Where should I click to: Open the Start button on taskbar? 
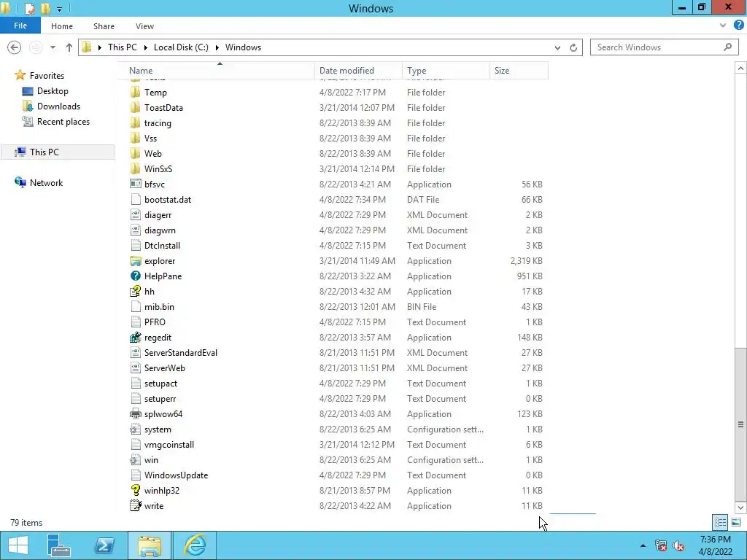(18, 545)
